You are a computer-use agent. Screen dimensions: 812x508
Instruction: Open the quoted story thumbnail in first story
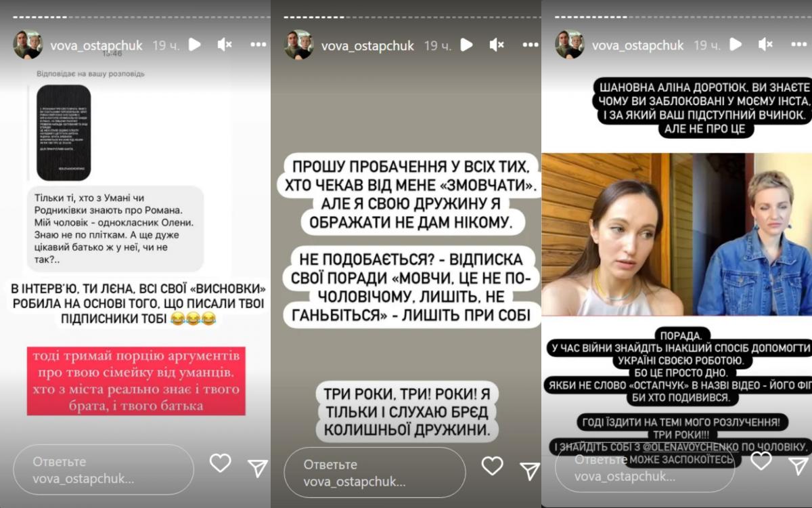tap(64, 133)
